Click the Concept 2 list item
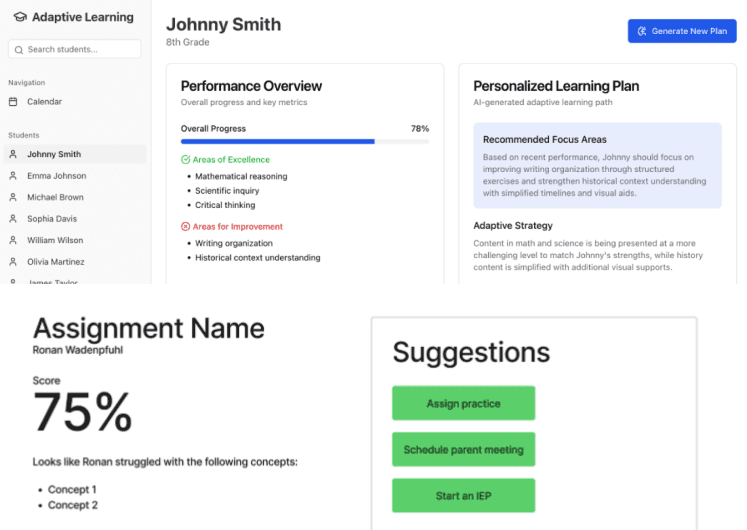Viewport: 747px width, 530px height. coord(72,505)
